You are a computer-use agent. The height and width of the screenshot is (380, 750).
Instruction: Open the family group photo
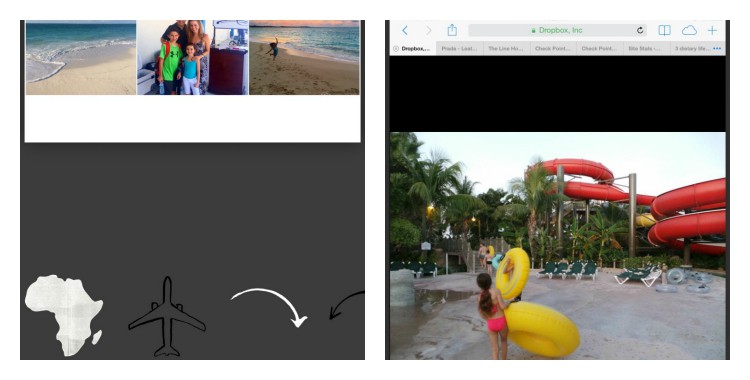[193, 57]
